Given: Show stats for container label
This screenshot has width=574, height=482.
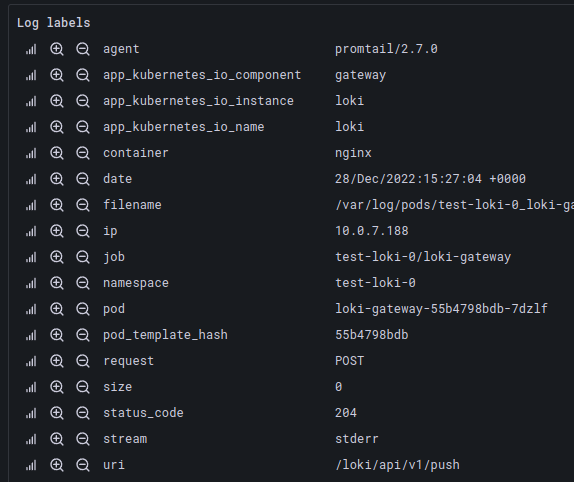Looking at the screenshot, I should (x=31, y=153).
